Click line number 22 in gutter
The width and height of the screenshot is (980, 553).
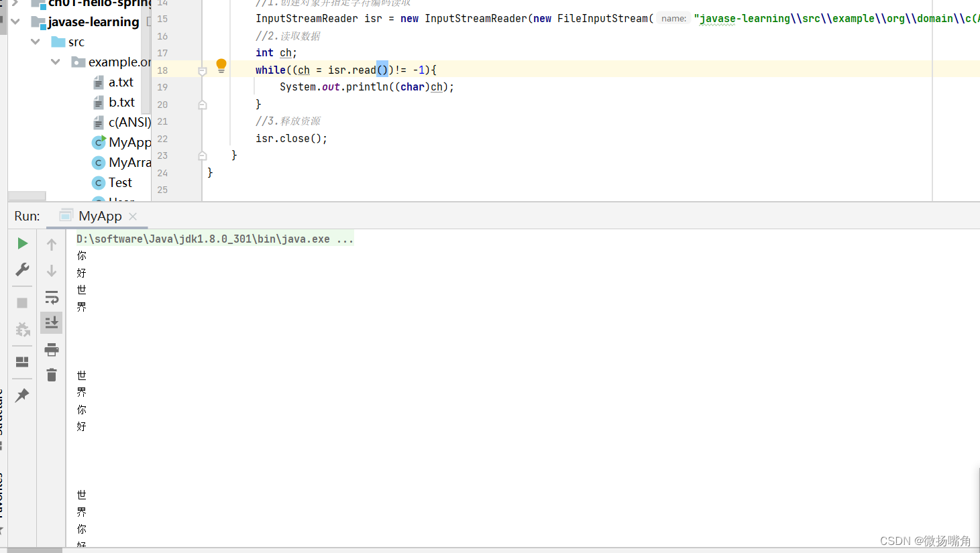(162, 139)
